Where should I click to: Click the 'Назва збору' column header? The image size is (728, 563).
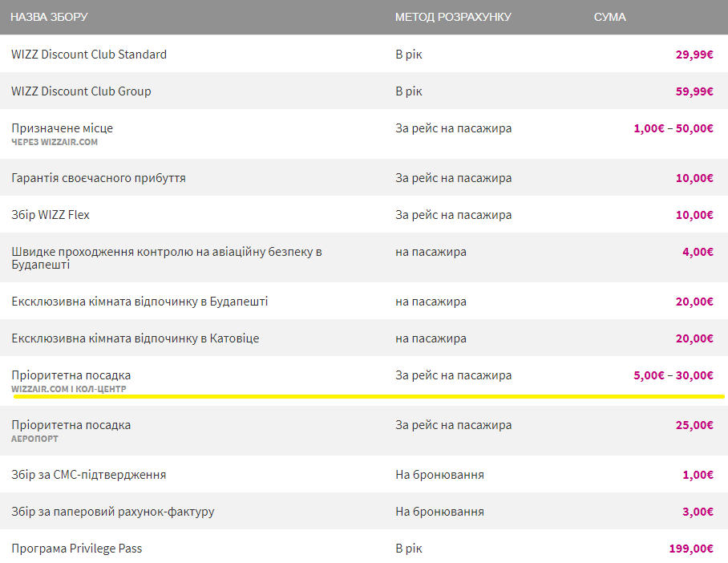[x=49, y=17]
